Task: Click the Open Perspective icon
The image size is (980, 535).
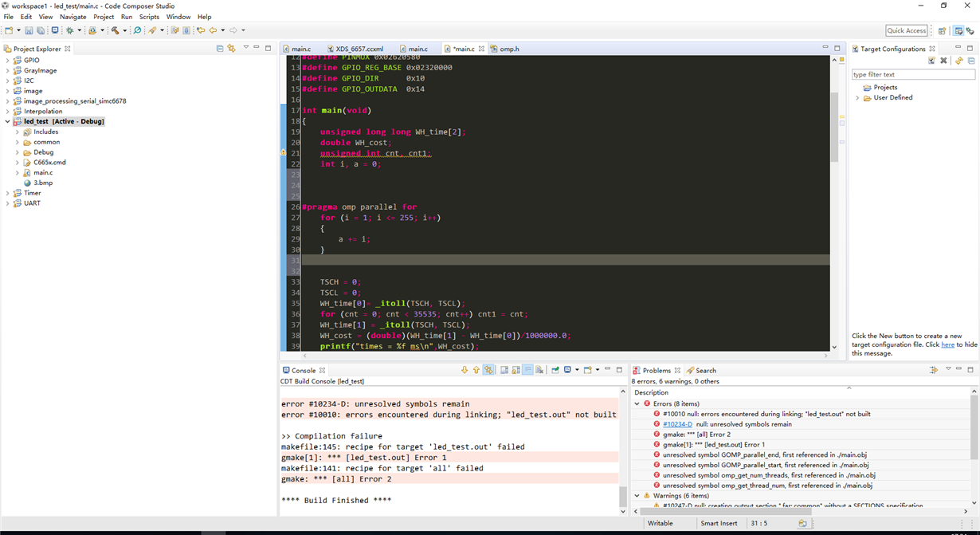Action: [942, 30]
